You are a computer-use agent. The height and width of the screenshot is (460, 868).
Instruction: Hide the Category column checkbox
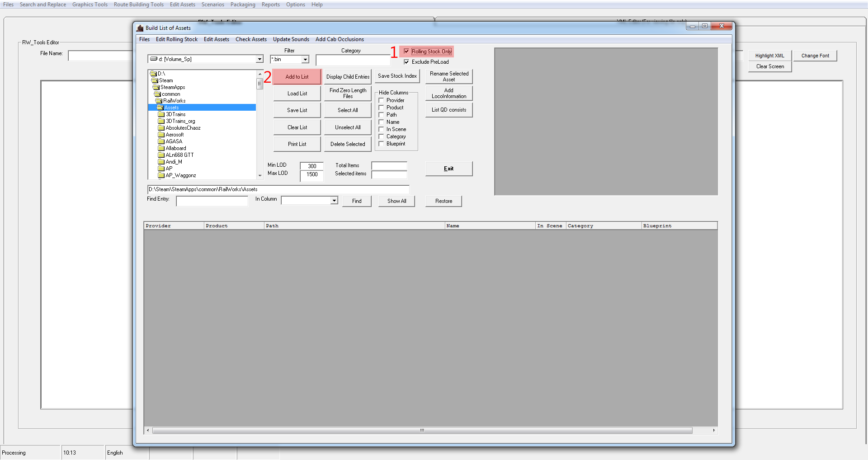pos(381,136)
